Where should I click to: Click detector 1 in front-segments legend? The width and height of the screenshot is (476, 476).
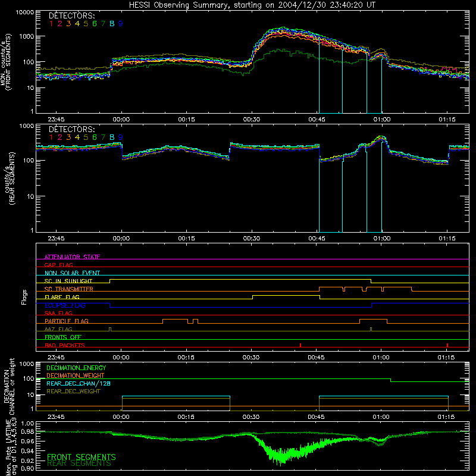tap(51, 24)
